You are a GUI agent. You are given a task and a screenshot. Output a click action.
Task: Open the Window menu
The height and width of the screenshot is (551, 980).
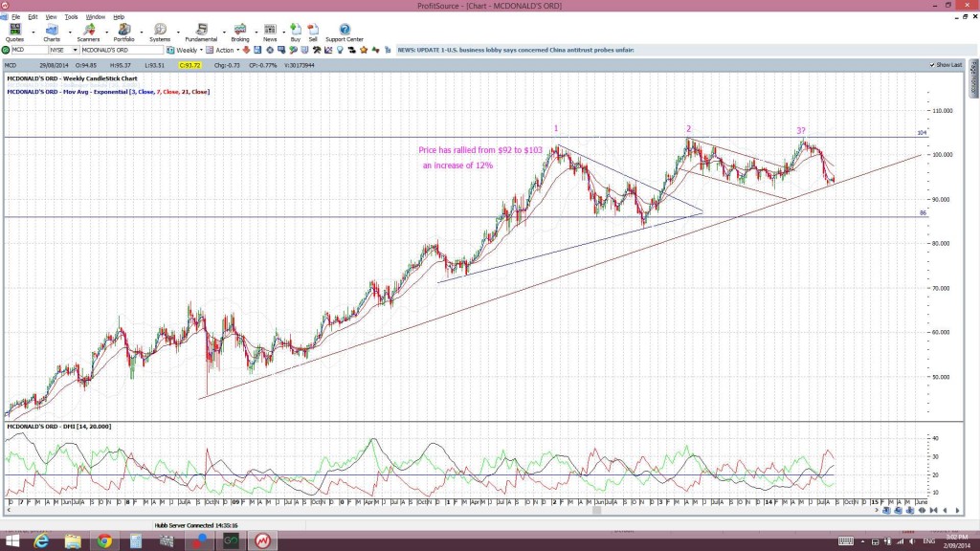(x=95, y=17)
